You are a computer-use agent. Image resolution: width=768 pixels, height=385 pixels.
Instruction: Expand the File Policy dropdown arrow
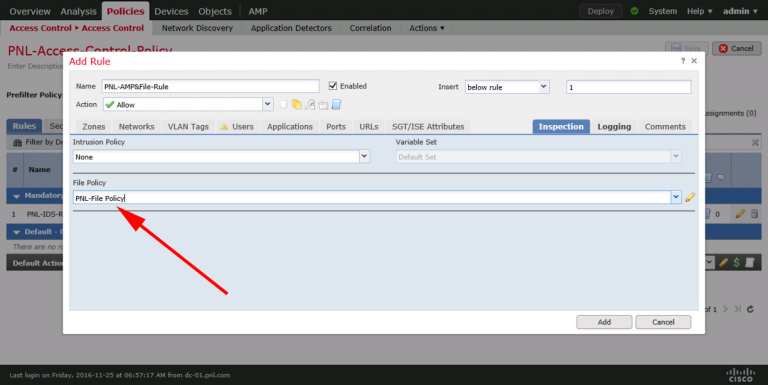pyautogui.click(x=676, y=197)
